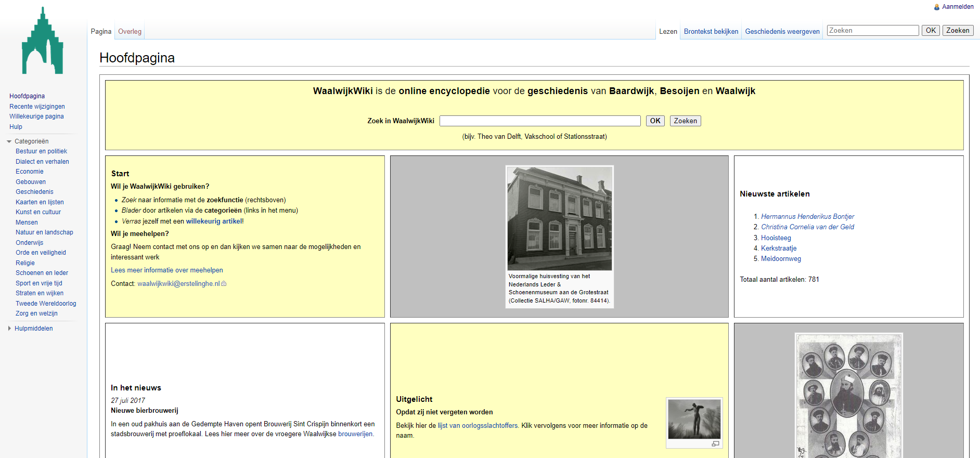Click the waalwijkwiki@erstelinghe.nl email link
980x458 pixels.
[178, 284]
